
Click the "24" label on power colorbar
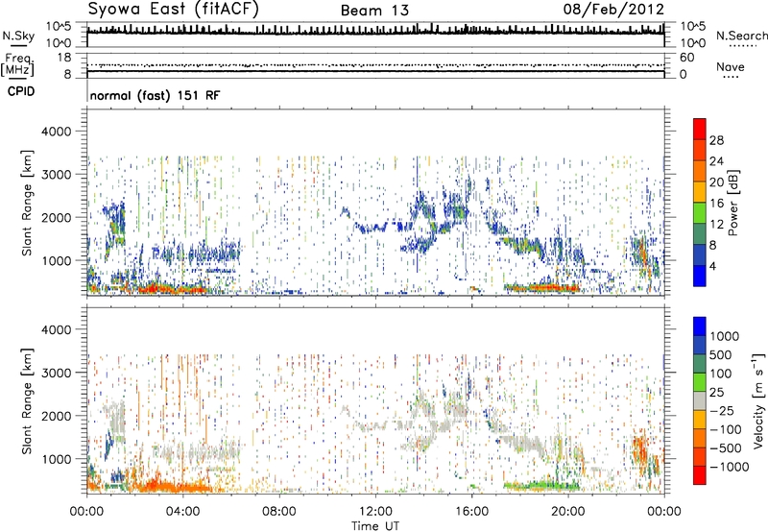[716, 161]
